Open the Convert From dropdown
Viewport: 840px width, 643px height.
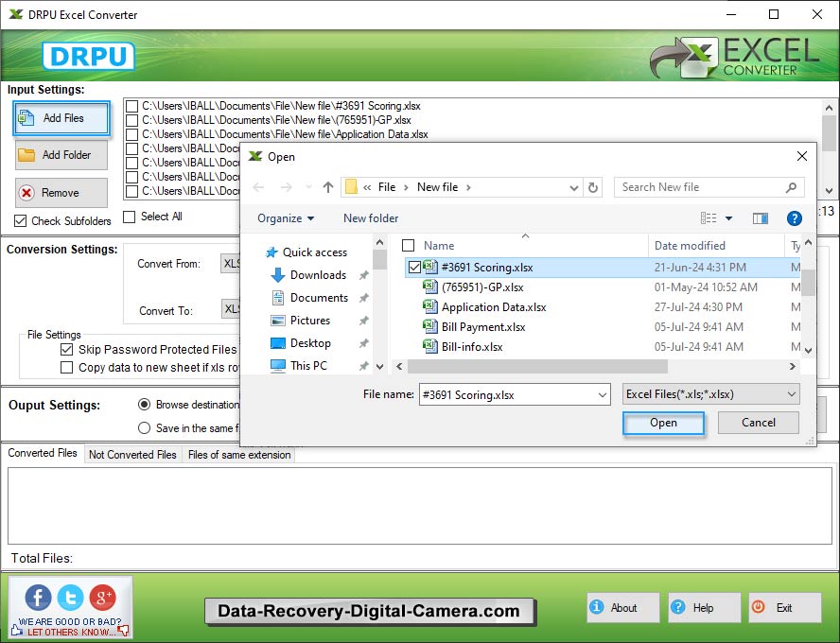[231, 264]
